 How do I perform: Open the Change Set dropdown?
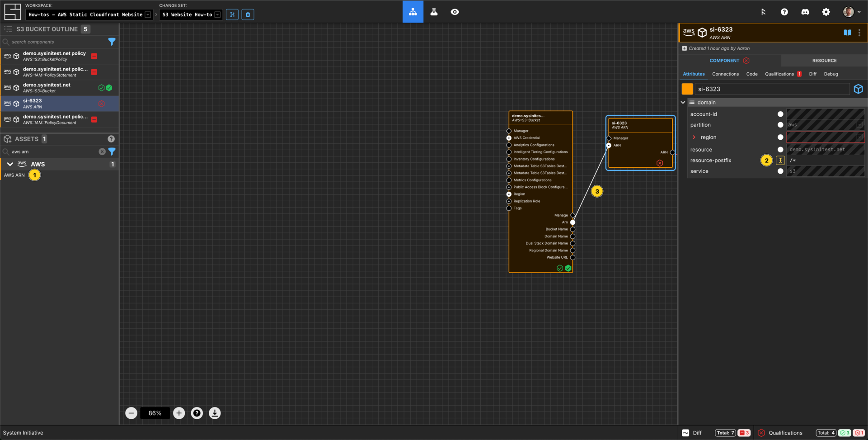click(x=191, y=14)
